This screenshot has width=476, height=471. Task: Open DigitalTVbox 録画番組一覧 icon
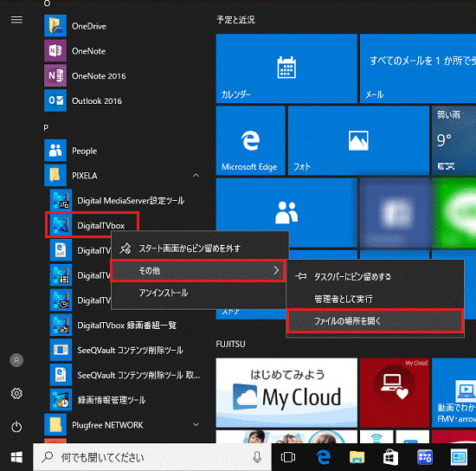point(61,325)
